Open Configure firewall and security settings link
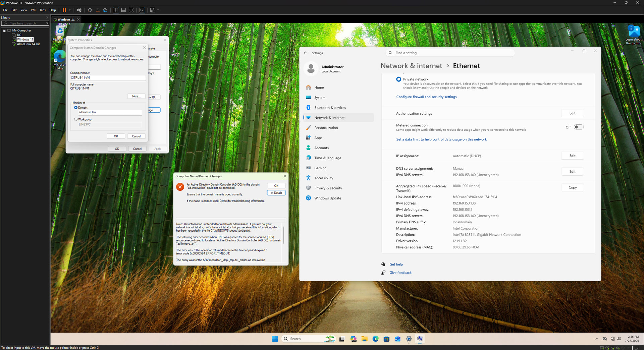This screenshot has width=644, height=350. point(426,97)
